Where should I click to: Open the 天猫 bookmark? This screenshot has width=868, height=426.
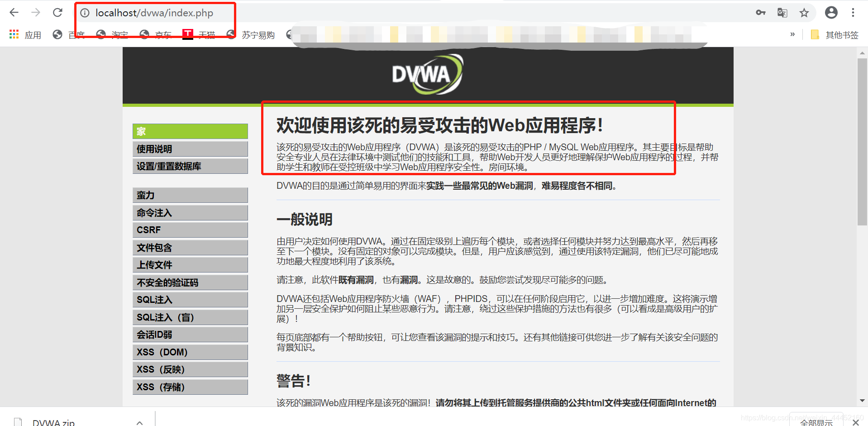coord(199,35)
